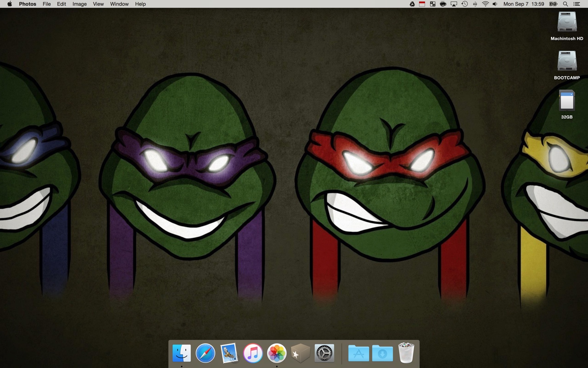The image size is (588, 368).
Task: Open the Trash in the Dock
Action: [406, 353]
